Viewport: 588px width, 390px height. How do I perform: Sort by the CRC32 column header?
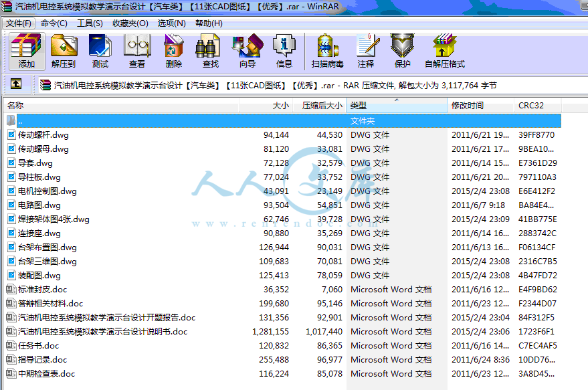coord(537,106)
